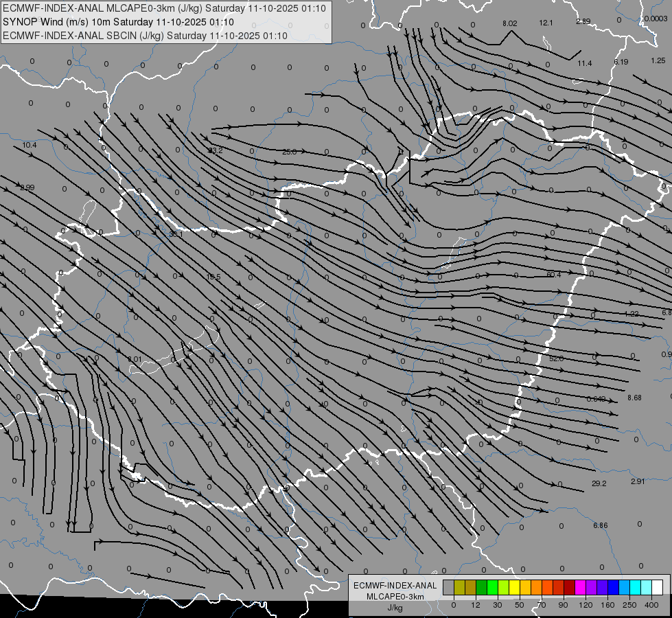Click the SYNOP Wind title line

point(118,22)
